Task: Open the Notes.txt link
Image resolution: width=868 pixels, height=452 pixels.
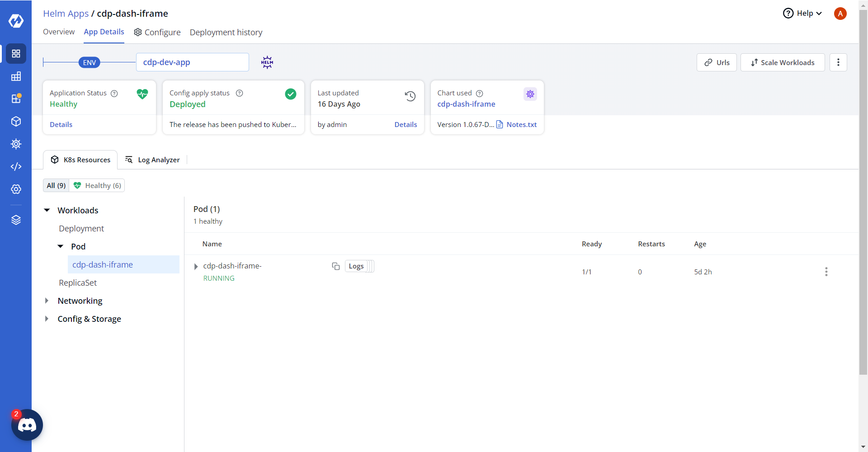Action: 521,125
